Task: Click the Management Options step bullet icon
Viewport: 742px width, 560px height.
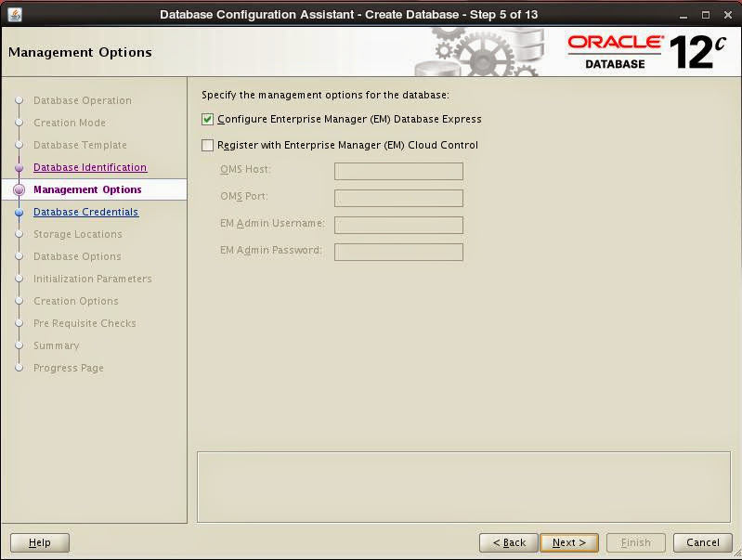Action: [x=19, y=189]
